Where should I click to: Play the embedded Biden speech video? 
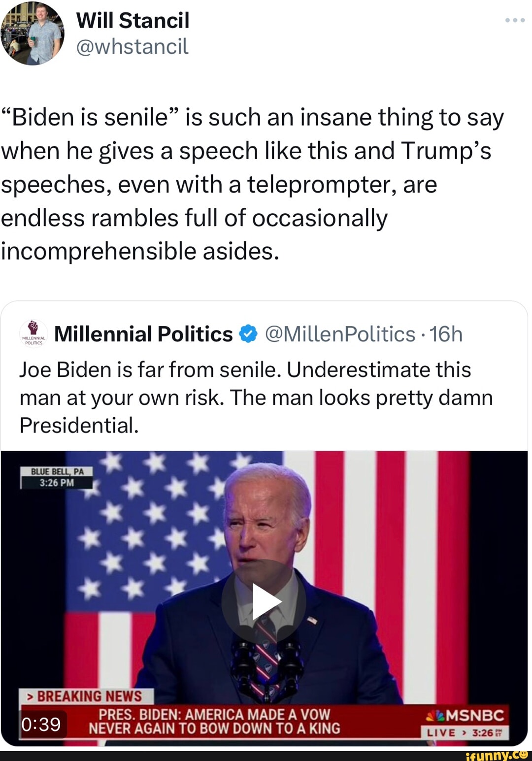point(265,598)
